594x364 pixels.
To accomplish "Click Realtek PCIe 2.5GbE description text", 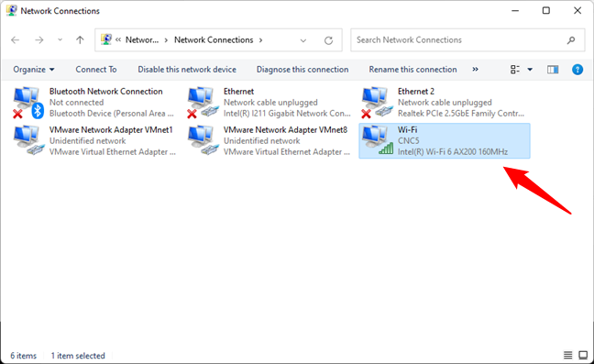I will tap(461, 114).
